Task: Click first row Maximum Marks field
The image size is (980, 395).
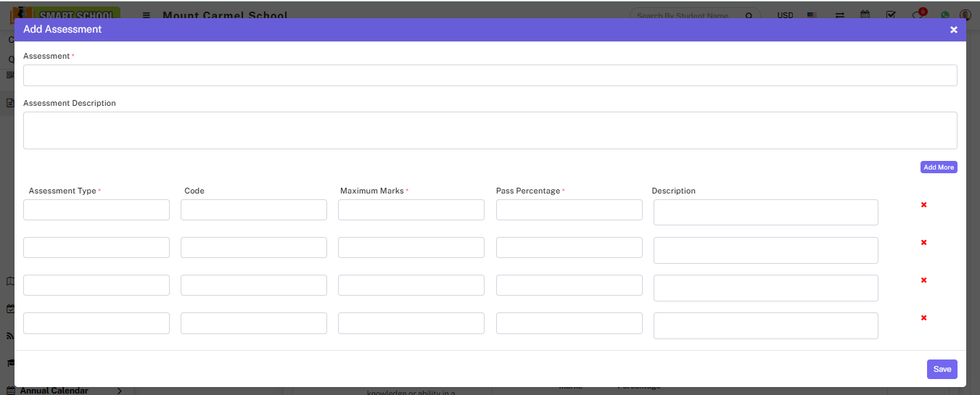Action: click(411, 210)
